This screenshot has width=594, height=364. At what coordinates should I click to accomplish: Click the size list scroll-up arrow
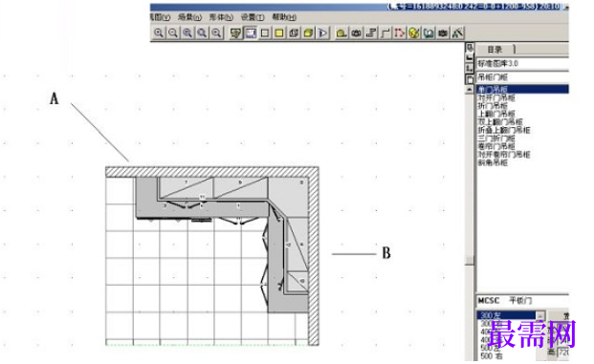(540, 315)
